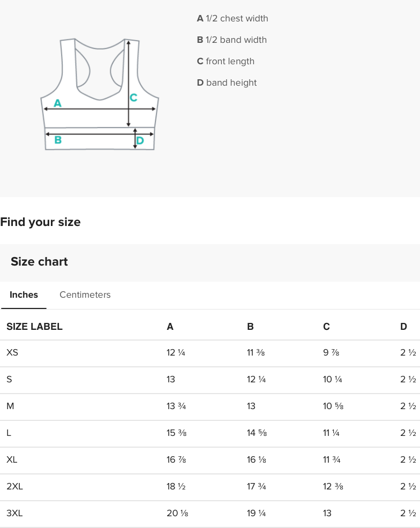Click the XS size row label
Screen dimensions: 420x528
point(12,352)
